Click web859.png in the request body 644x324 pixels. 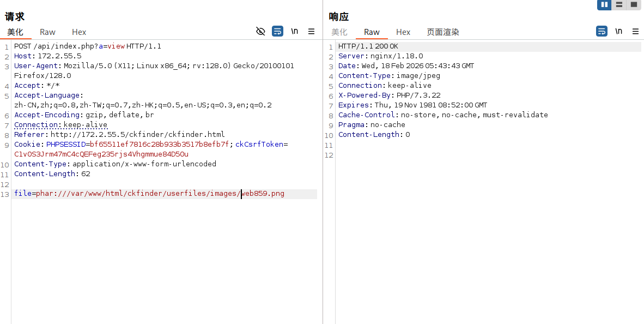(x=263, y=194)
